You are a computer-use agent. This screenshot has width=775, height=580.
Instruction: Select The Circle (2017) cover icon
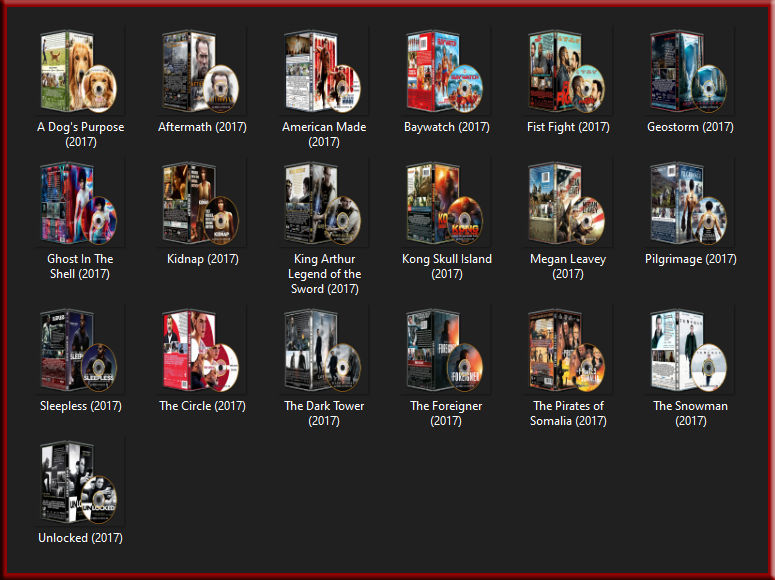pyautogui.click(x=201, y=351)
